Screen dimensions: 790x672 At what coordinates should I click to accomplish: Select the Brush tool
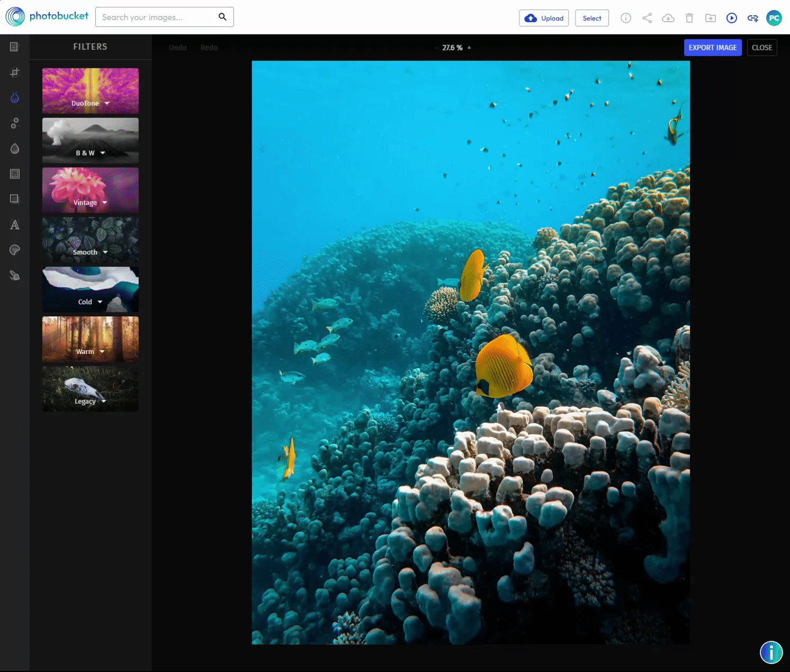pos(15,276)
